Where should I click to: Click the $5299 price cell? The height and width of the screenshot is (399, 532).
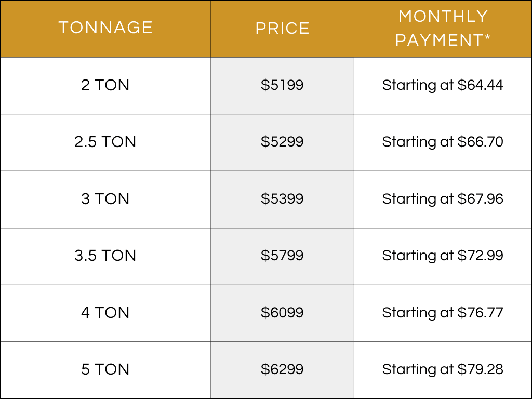click(282, 142)
